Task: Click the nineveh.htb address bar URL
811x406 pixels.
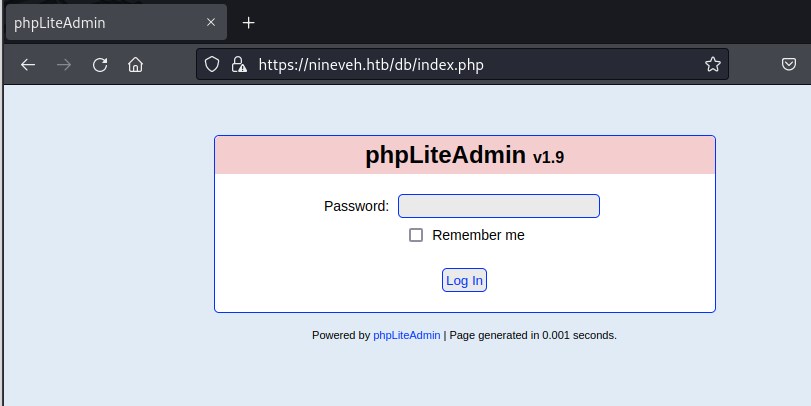Action: (x=372, y=64)
